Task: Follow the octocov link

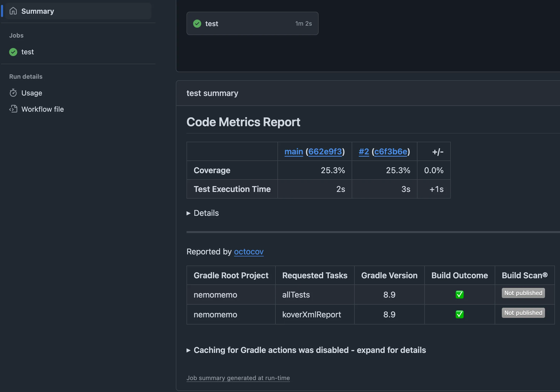Action: click(248, 252)
